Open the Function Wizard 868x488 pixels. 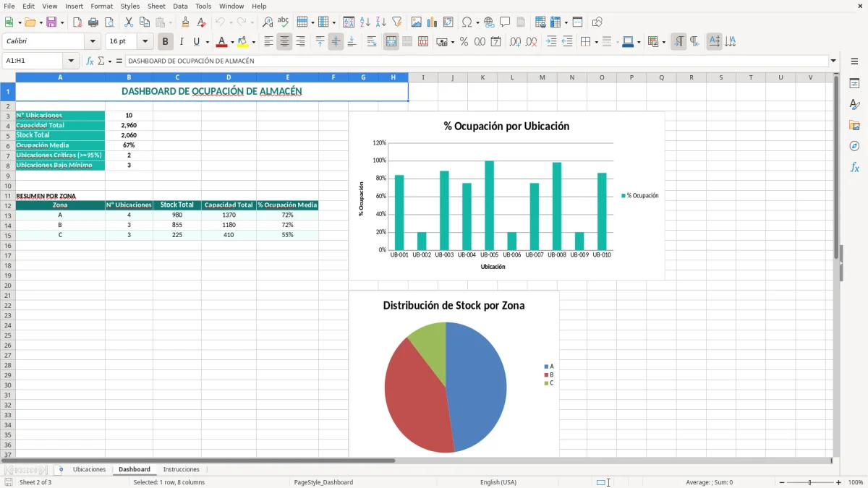click(x=90, y=61)
